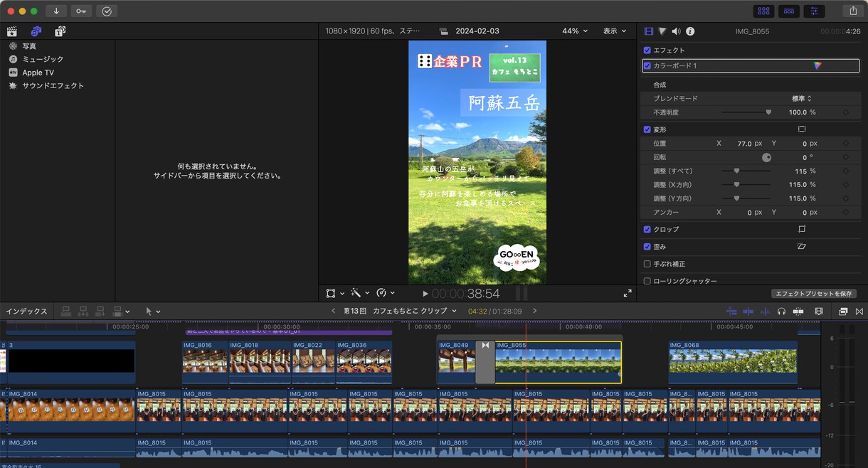
Task: Open the Audio inspector speaker icon
Action: pyautogui.click(x=677, y=31)
